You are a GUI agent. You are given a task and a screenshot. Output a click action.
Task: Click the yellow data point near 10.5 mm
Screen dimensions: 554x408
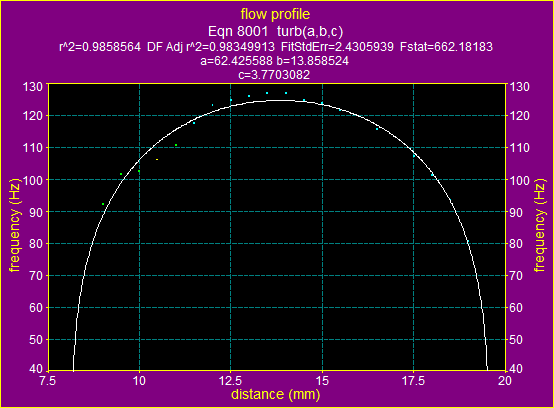pos(157,160)
